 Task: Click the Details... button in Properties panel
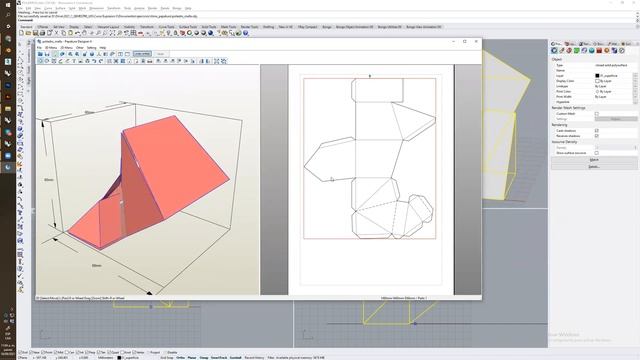[594, 167]
